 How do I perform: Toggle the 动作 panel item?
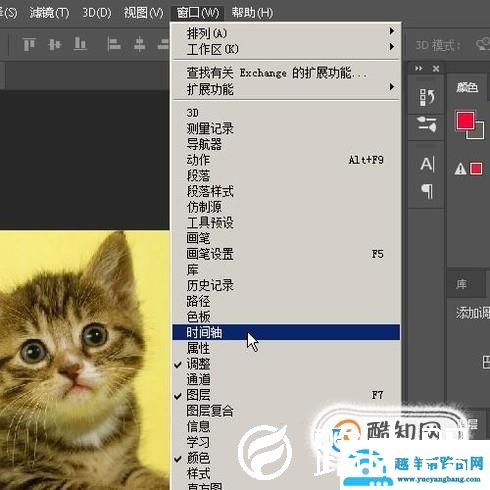pyautogui.click(x=286, y=160)
